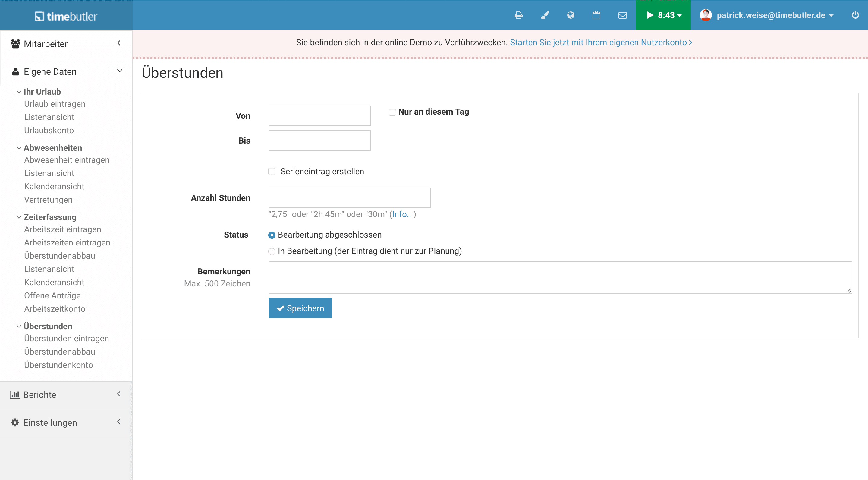Open the 8:43 timer dropdown
Image resolution: width=868 pixels, height=480 pixels.
point(663,15)
